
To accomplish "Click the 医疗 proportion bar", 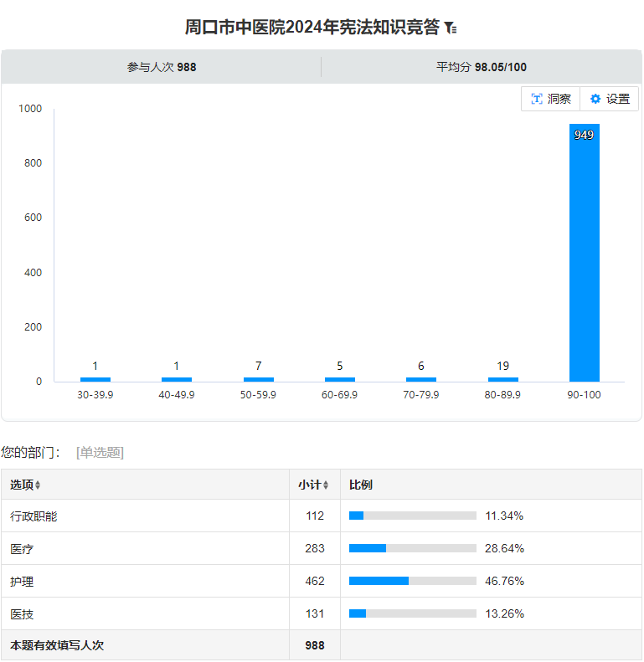I will click(x=412, y=548).
